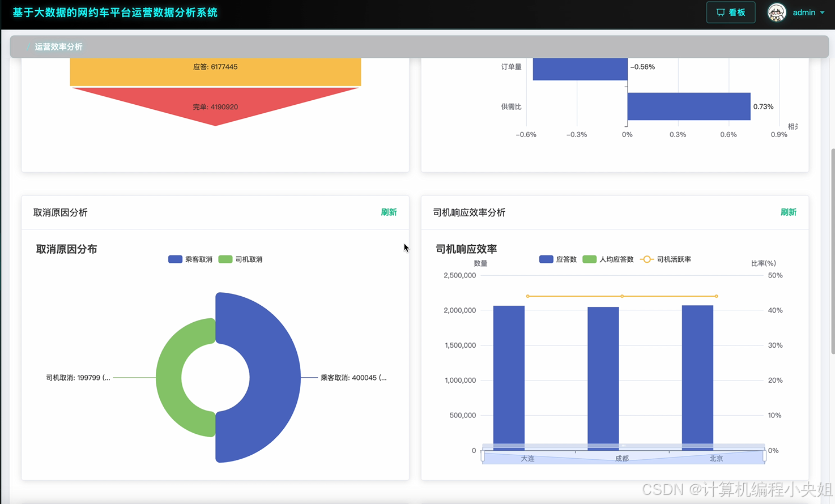
Task: Toggle the 人均应答数 legend series
Action: click(608, 259)
